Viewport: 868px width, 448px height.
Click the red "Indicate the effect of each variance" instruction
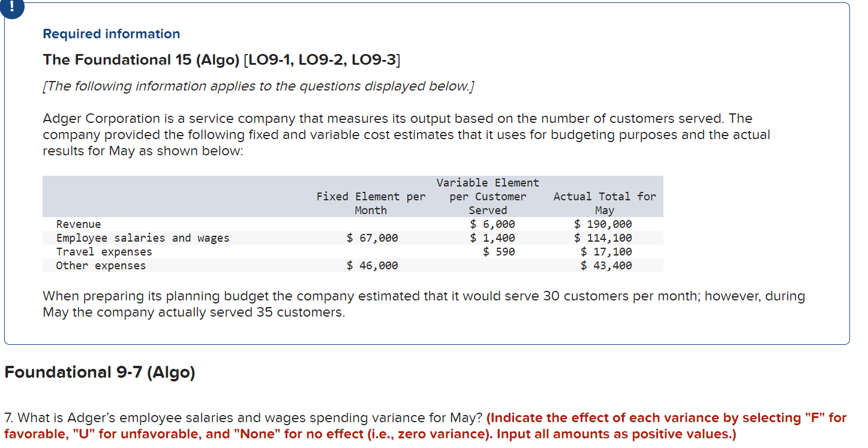point(425,426)
